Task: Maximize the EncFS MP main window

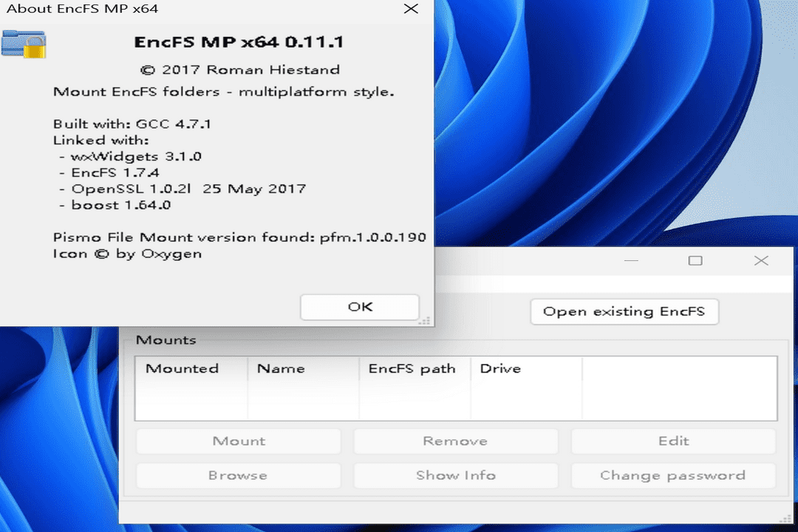Action: tap(695, 261)
